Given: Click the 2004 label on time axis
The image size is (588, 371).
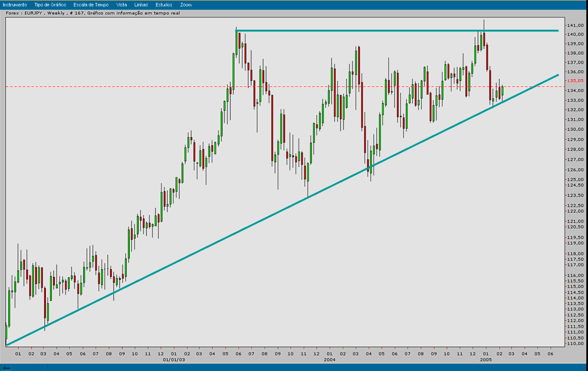Looking at the screenshot, I should [x=331, y=360].
